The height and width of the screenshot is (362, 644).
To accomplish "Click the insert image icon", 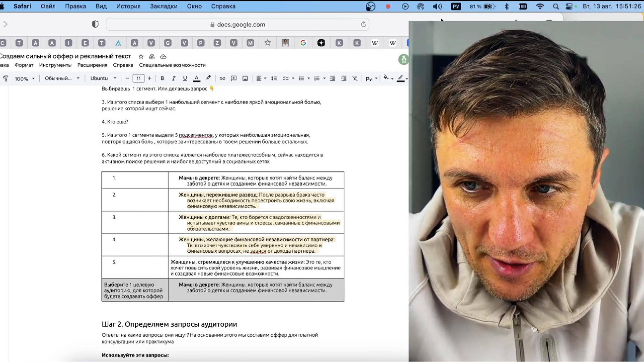I will coord(245,78).
